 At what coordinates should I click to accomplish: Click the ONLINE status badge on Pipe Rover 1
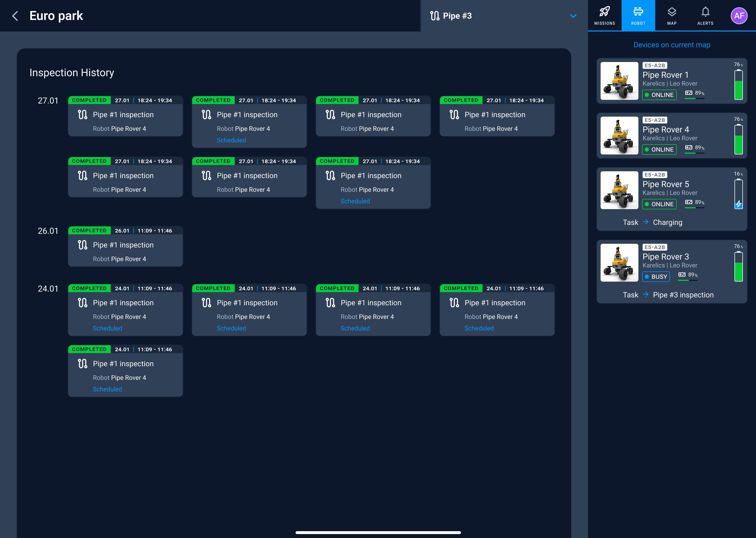pyautogui.click(x=659, y=95)
